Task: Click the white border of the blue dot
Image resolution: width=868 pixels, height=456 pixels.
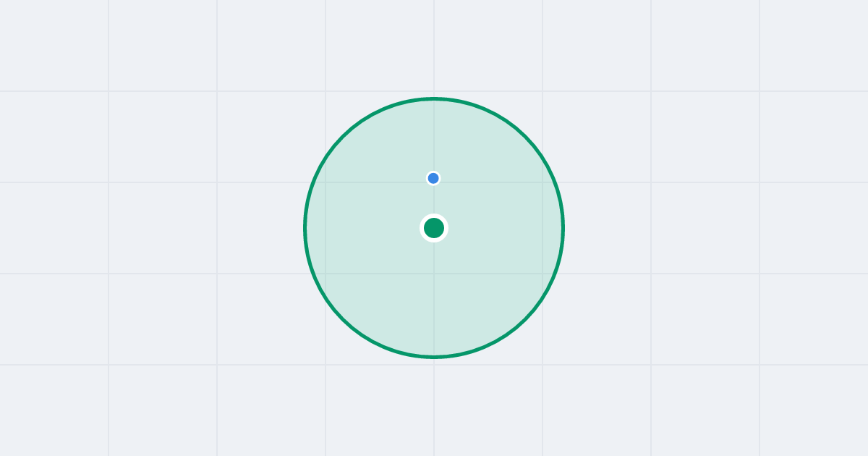Action: click(433, 172)
